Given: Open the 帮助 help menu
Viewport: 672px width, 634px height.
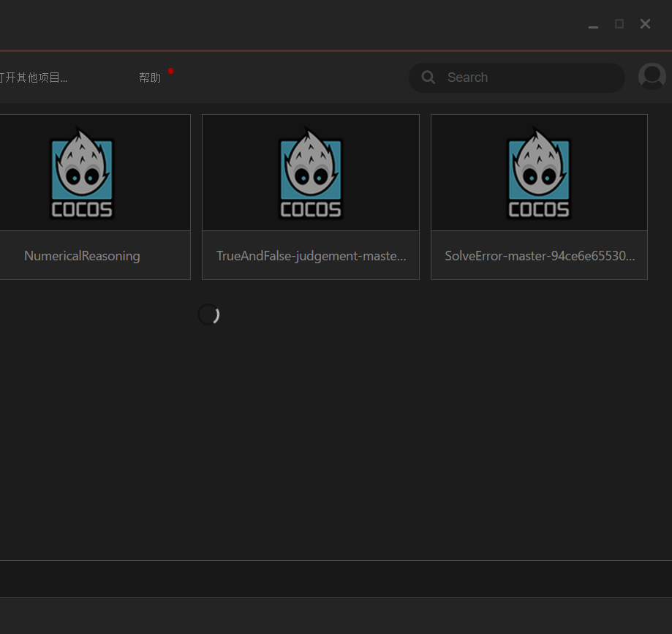Looking at the screenshot, I should pos(150,78).
